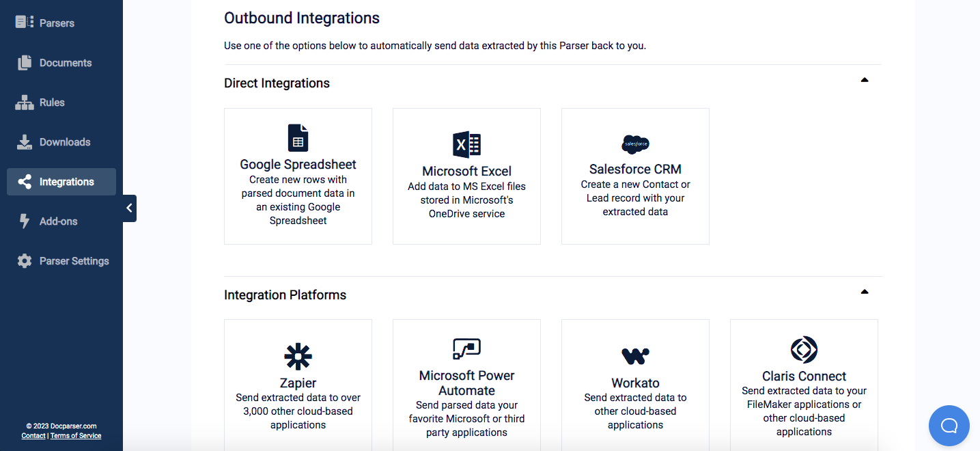Click the Salesforce cloud logo
Image resolution: width=980 pixels, height=451 pixels.
click(635, 144)
